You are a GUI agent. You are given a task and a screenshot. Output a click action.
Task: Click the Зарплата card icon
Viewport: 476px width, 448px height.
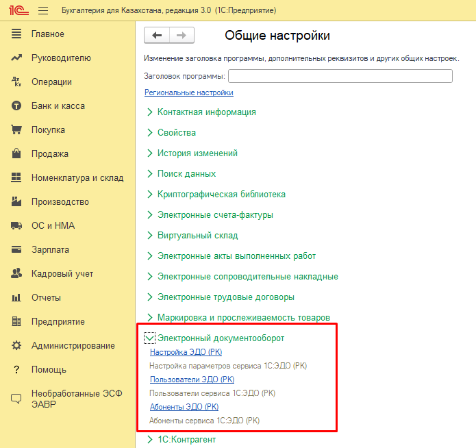point(16,249)
